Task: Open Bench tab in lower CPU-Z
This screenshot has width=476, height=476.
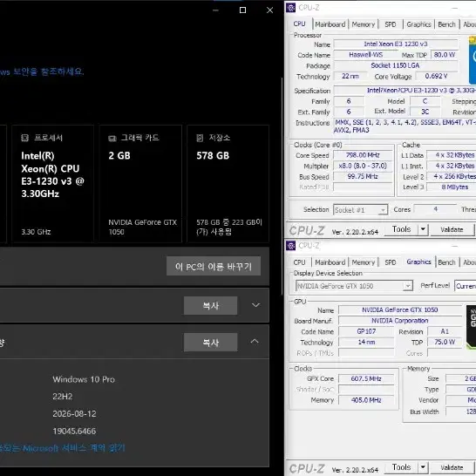Action: click(x=446, y=262)
